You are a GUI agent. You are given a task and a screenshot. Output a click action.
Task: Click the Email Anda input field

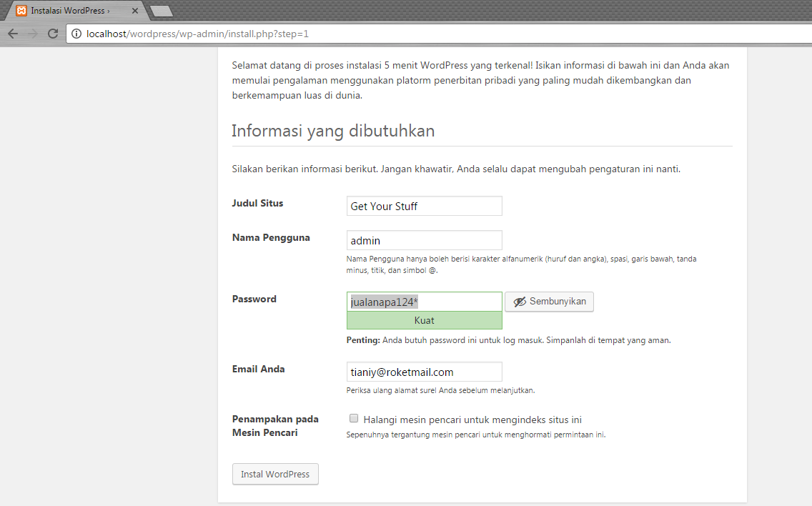pos(424,371)
